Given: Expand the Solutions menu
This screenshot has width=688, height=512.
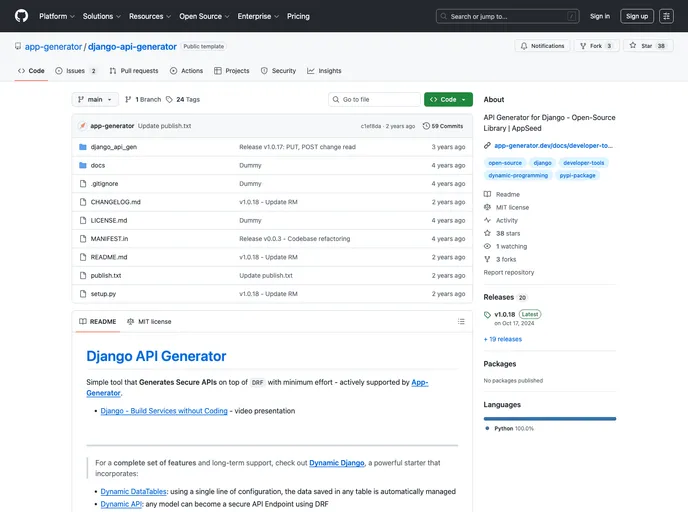Looking at the screenshot, I should click(101, 16).
